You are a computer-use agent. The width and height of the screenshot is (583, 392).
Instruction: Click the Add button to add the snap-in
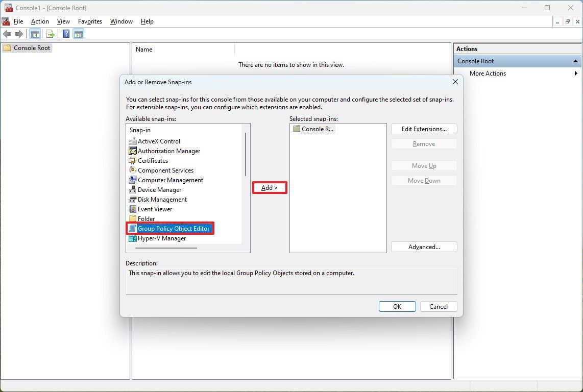coord(270,187)
